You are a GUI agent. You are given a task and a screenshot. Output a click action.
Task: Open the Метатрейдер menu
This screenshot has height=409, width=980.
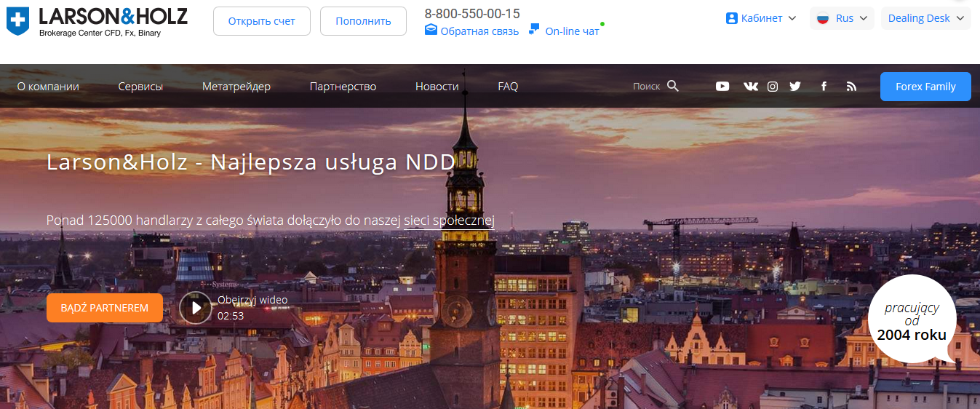tap(236, 86)
